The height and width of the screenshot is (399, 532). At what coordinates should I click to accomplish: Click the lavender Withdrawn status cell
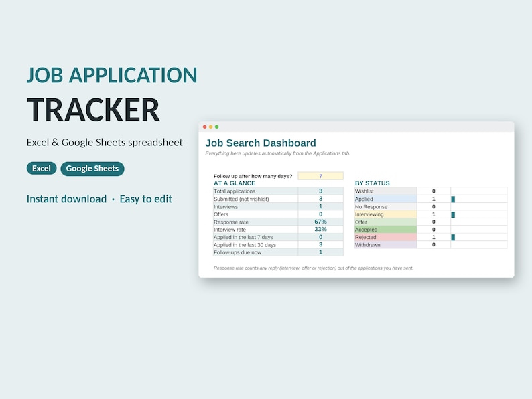tap(386, 245)
